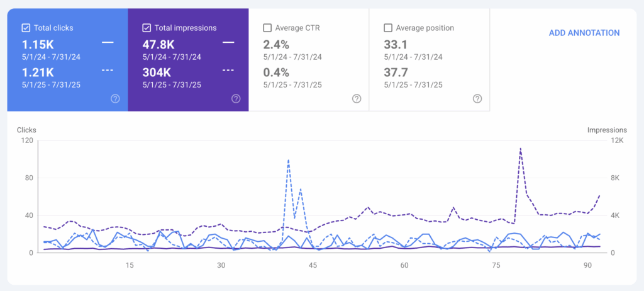The height and width of the screenshot is (291, 644).
Task: Click the Impressions axis title
Action: coord(607,130)
